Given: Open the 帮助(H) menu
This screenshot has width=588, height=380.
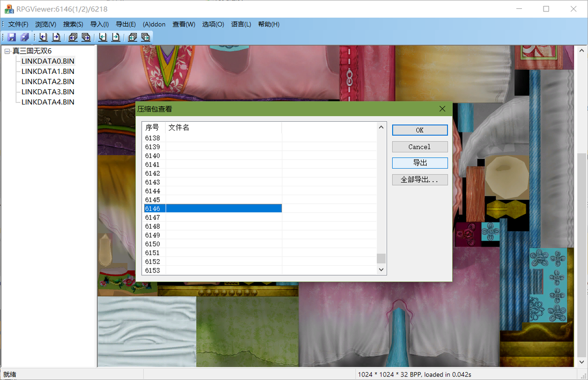Looking at the screenshot, I should point(268,24).
